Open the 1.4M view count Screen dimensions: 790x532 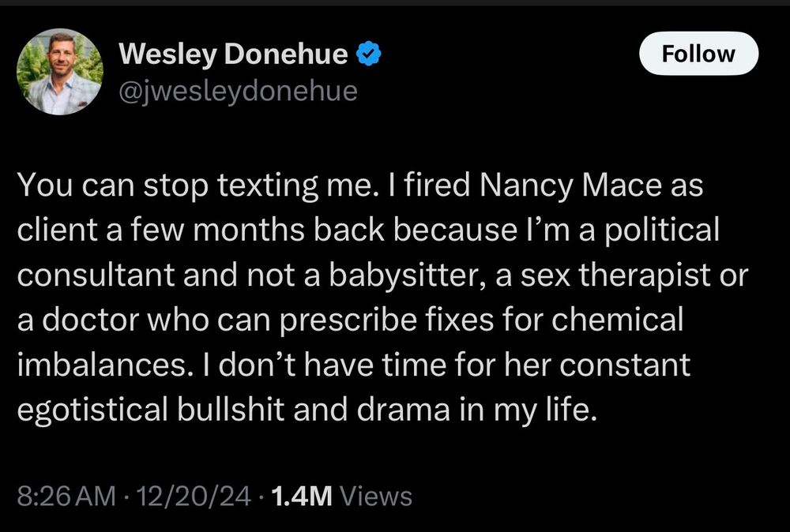(x=302, y=496)
